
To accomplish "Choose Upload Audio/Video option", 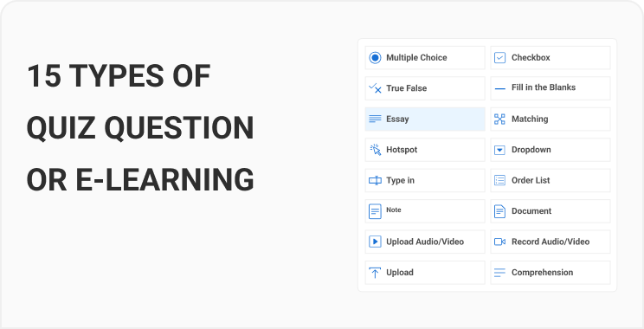I will point(425,242).
